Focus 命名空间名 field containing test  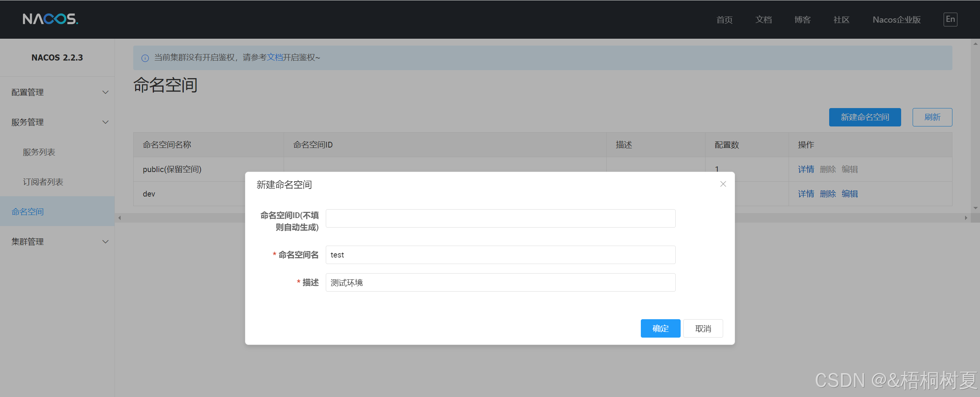pos(500,255)
